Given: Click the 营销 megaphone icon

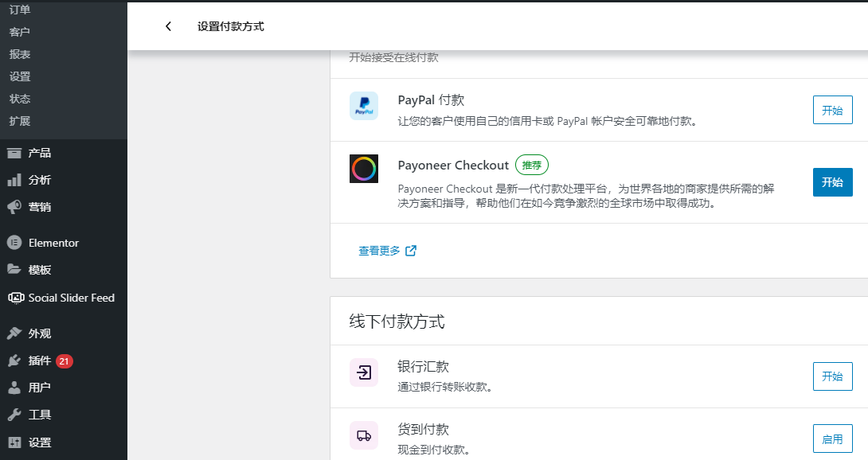Looking at the screenshot, I should (14, 207).
